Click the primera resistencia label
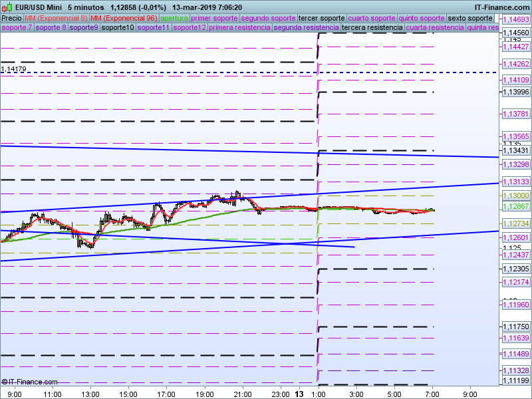This screenshot has height=399, width=532. (239, 28)
